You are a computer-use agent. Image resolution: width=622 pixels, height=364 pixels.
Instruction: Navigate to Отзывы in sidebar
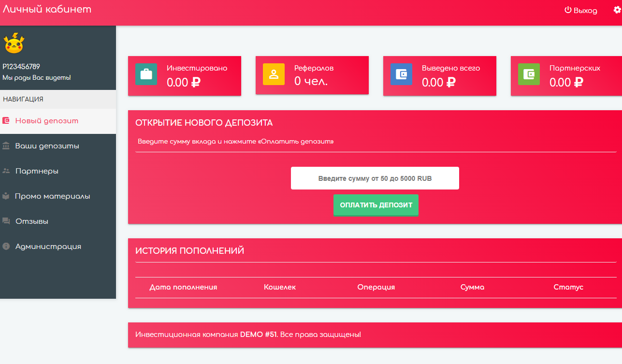[x=58, y=221]
